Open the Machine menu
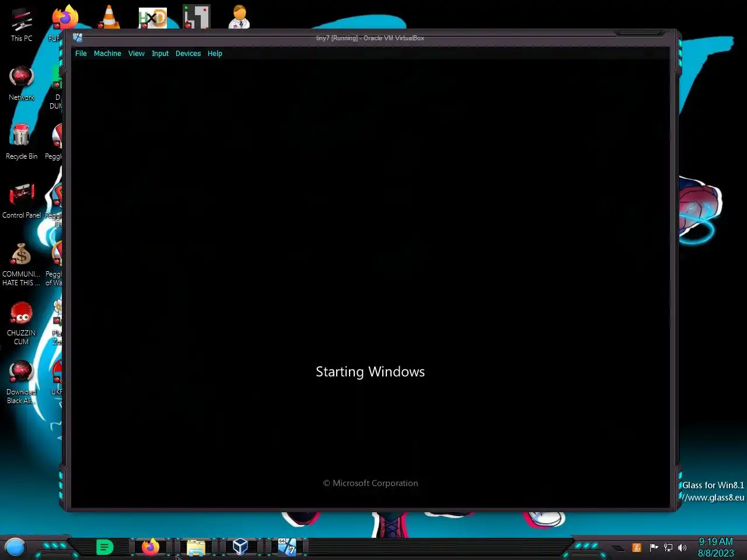The width and height of the screenshot is (747, 560). coord(107,53)
